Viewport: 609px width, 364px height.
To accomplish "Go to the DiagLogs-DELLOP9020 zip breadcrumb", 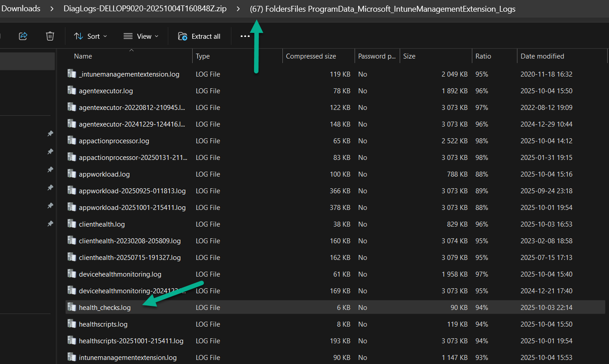I will click(x=145, y=9).
